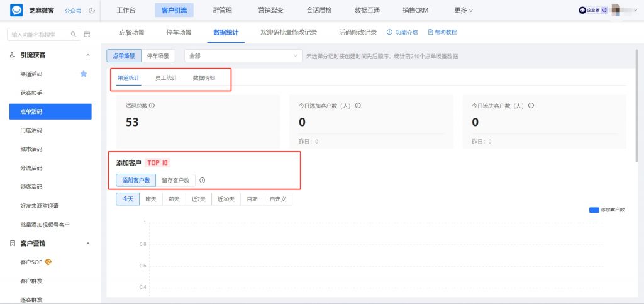The width and height of the screenshot is (644, 304).
Task: Collapse the 客户营销 sidebar section
Action: tap(87, 244)
